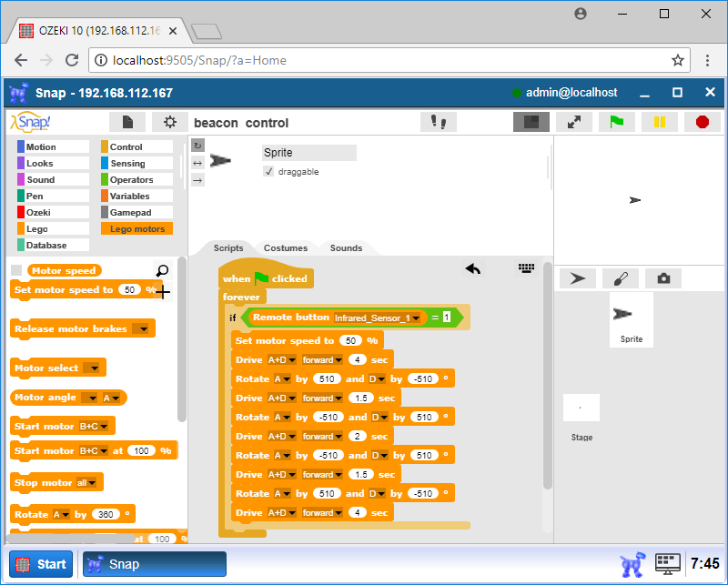Open the Snap taskbar item
Image resolution: width=728 pixels, height=585 pixels.
point(155,564)
